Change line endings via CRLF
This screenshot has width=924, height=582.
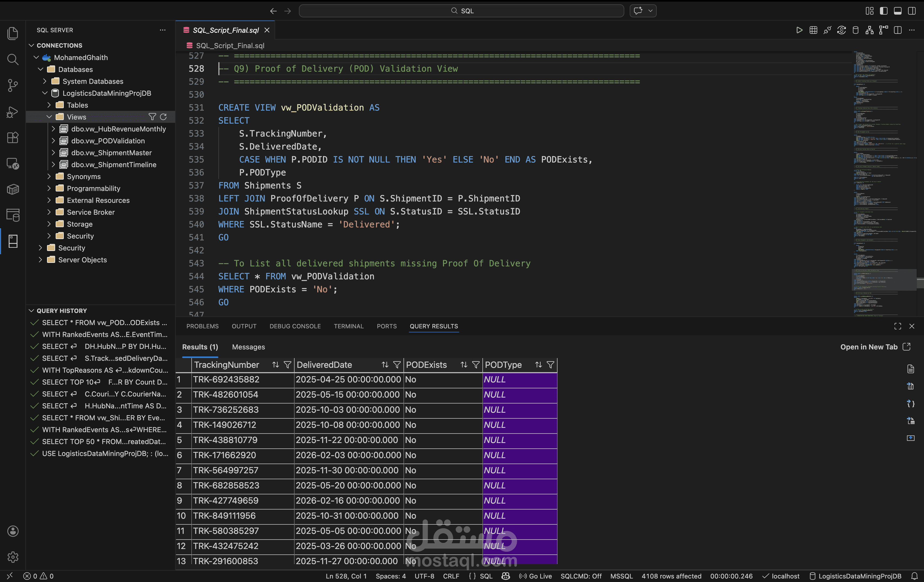click(451, 576)
